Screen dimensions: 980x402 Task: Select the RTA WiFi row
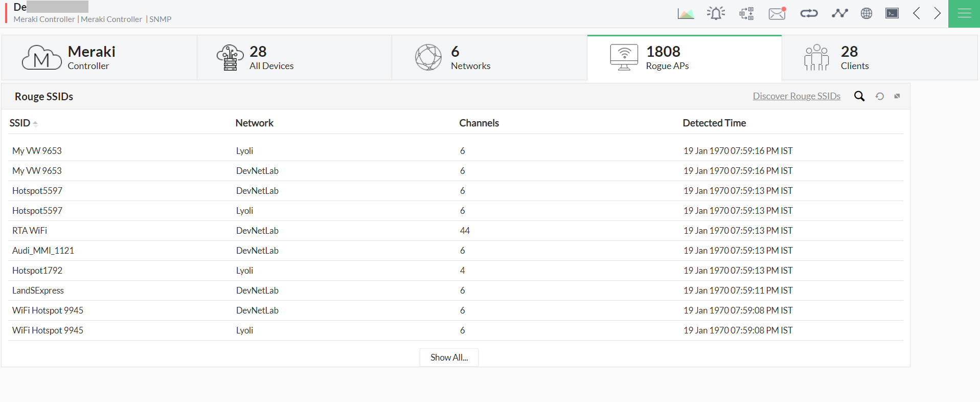[30, 231]
